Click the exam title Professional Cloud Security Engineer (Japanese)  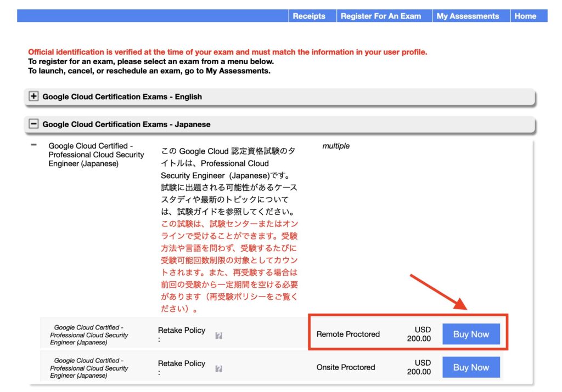pyautogui.click(x=96, y=155)
